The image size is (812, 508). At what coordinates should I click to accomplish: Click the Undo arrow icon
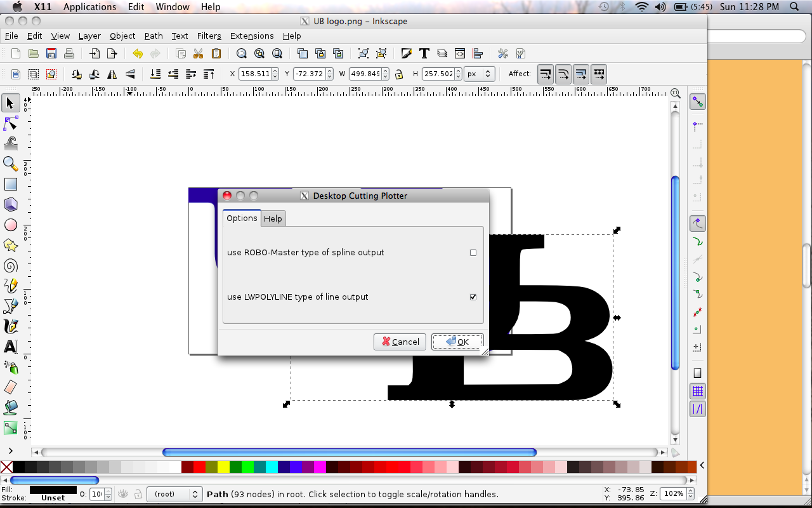click(x=138, y=54)
